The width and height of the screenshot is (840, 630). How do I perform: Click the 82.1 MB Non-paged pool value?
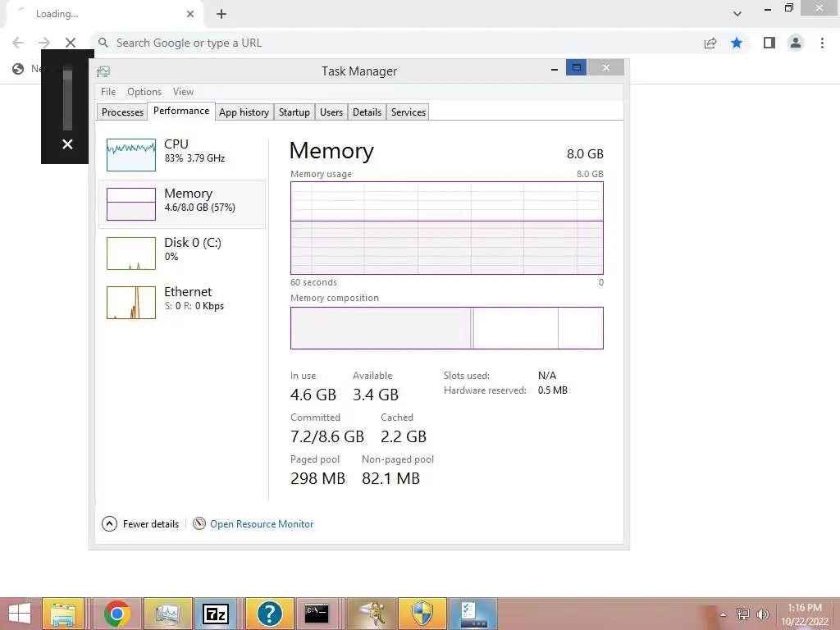click(x=390, y=478)
